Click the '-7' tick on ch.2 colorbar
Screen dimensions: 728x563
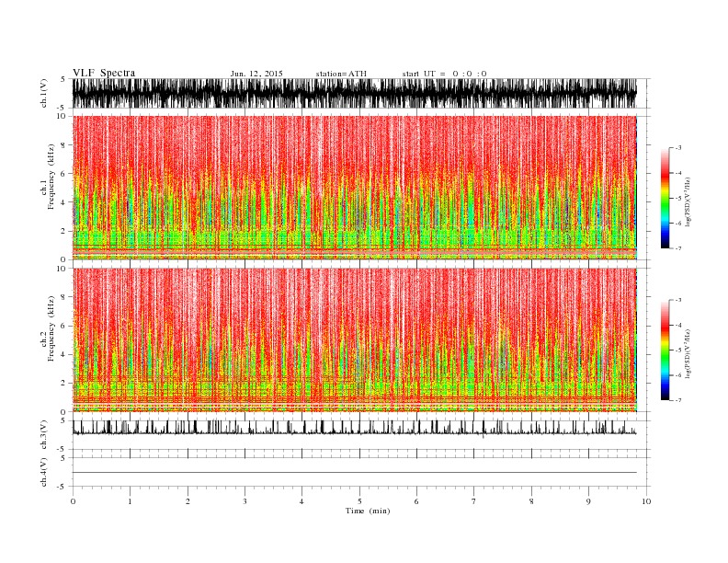677,400
